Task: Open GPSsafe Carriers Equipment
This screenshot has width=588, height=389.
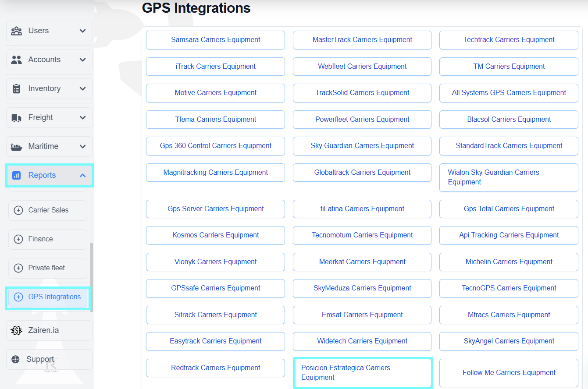Action: [x=215, y=288]
